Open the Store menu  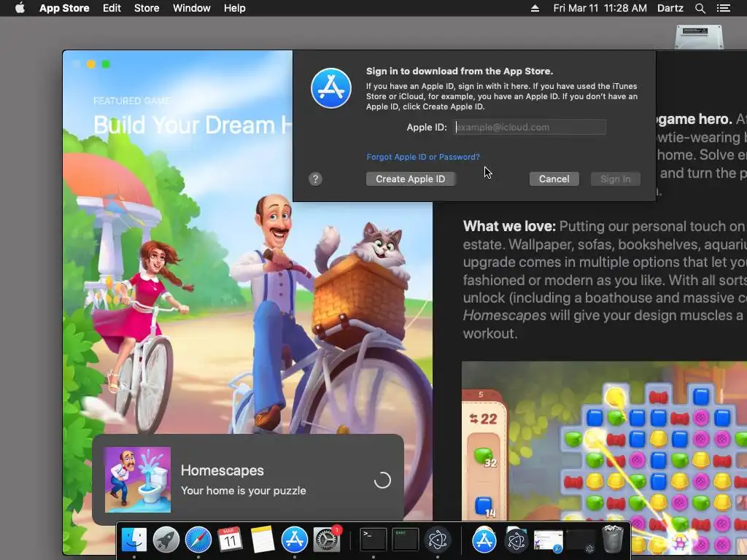coord(147,8)
